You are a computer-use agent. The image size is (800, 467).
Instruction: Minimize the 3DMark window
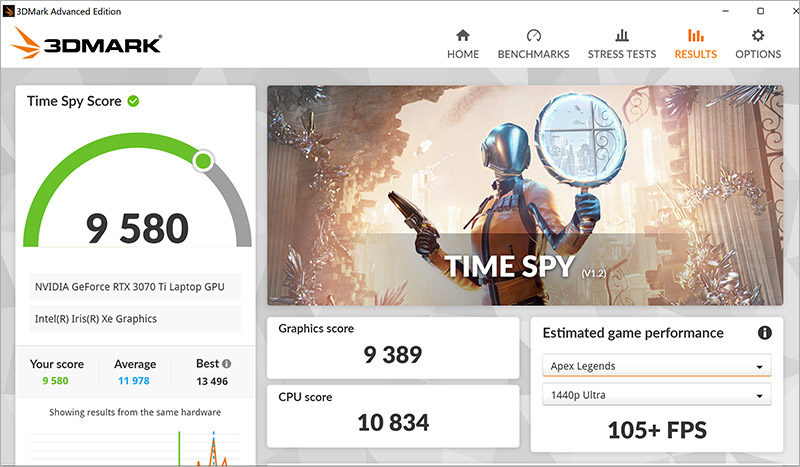pyautogui.click(x=726, y=11)
